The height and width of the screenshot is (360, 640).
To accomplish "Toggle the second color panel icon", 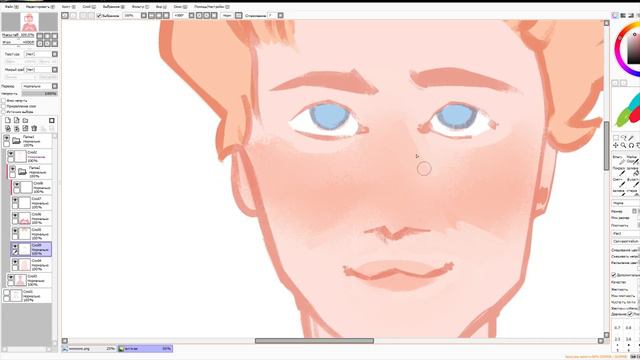I will click(x=623, y=16).
